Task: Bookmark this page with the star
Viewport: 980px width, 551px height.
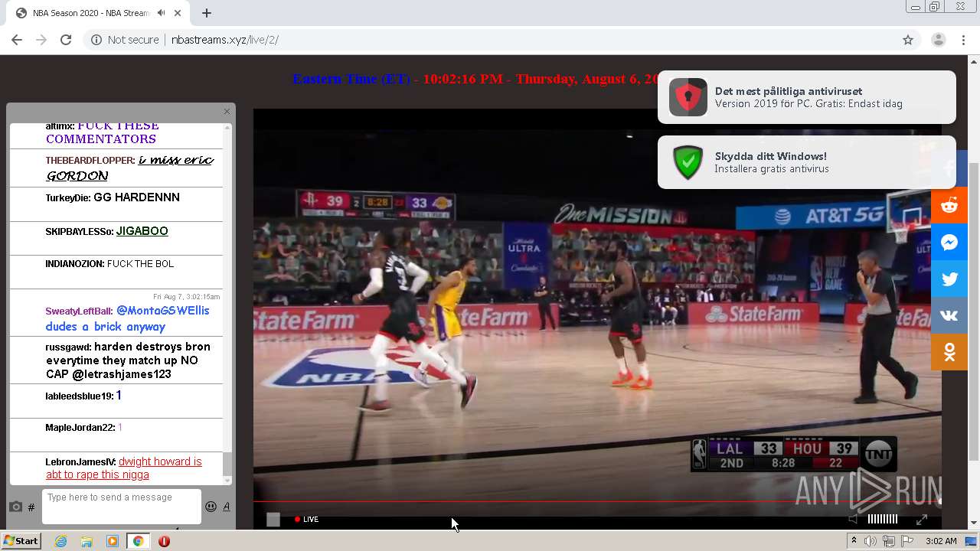Action: point(908,40)
